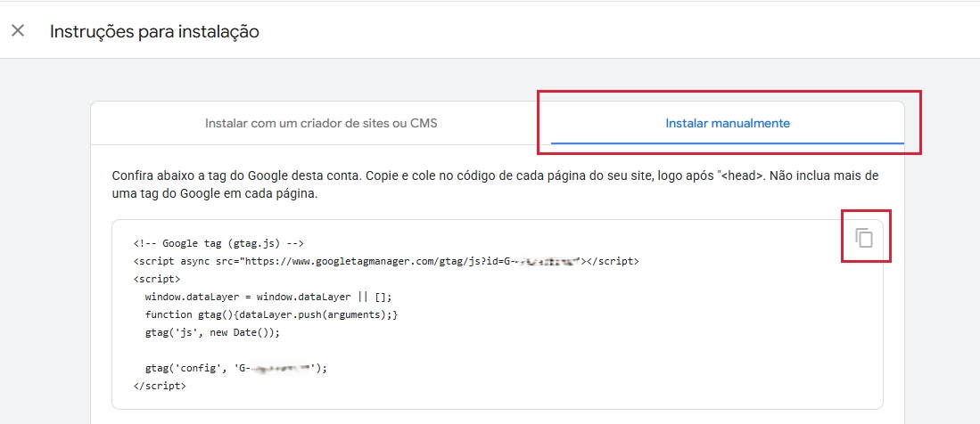Click the blank line inside the code box
The width and height of the screenshot is (980, 424).
497,350
